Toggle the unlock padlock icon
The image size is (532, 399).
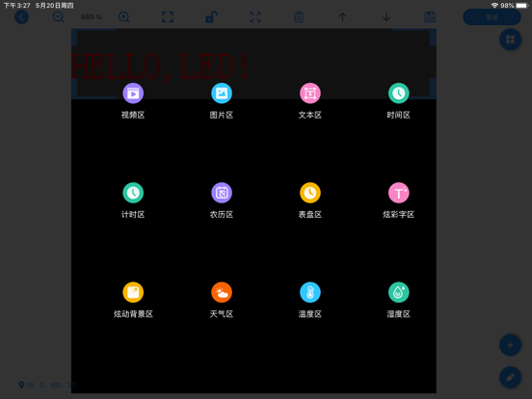pos(211,17)
